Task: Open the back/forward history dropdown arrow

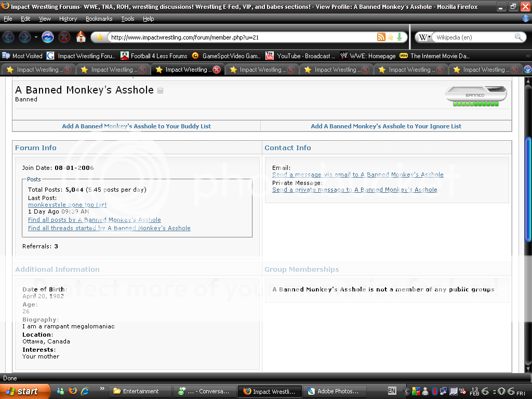Action: point(36,37)
